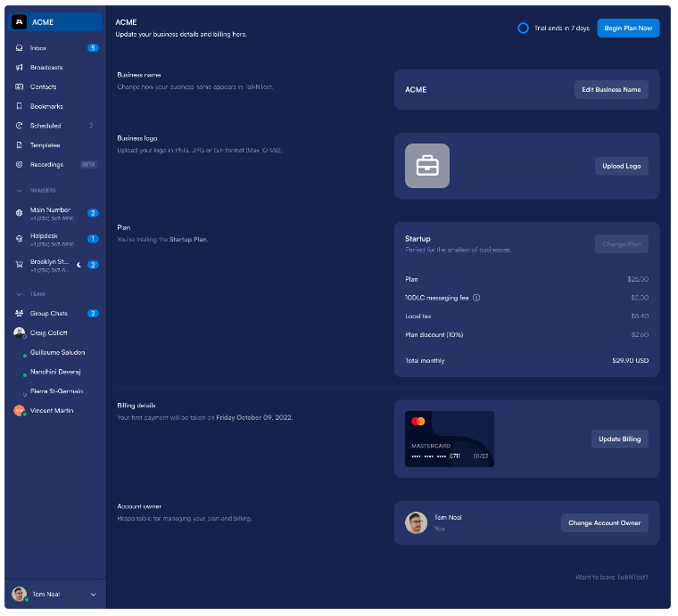Click the Mastercard logo on the card

(x=418, y=421)
